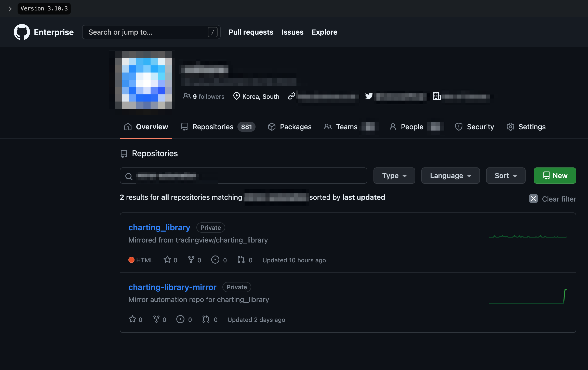This screenshot has width=588, height=370.
Task: Open the charting-library-mirror repository link
Action: (x=172, y=287)
